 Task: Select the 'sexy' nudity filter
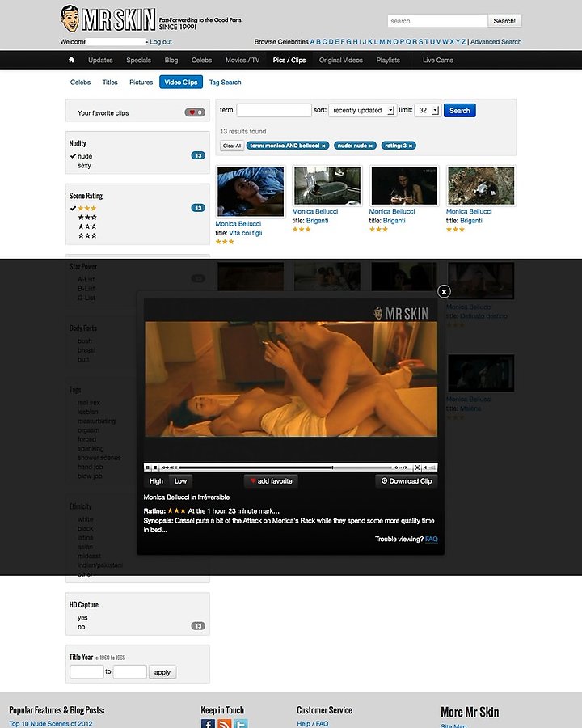tap(84, 165)
